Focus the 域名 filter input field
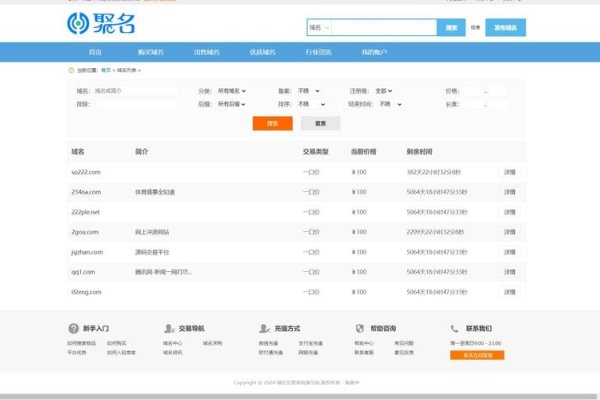This screenshot has height=400, width=600. point(136,91)
